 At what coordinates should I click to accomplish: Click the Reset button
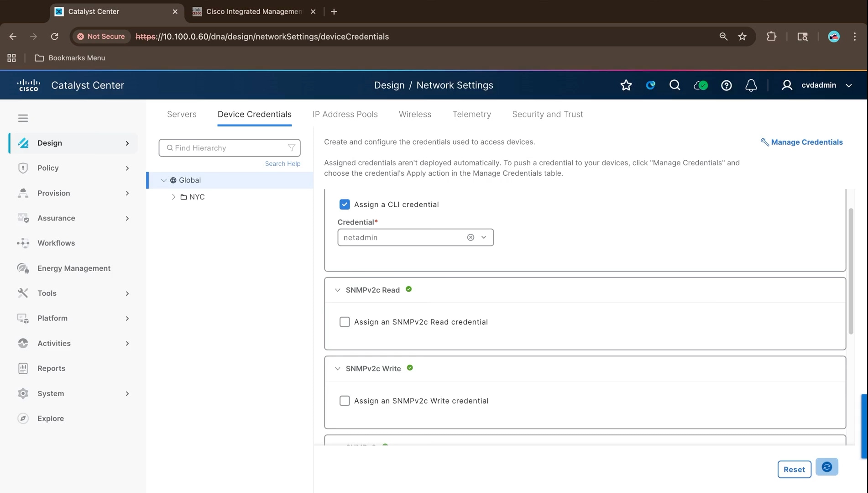click(794, 469)
